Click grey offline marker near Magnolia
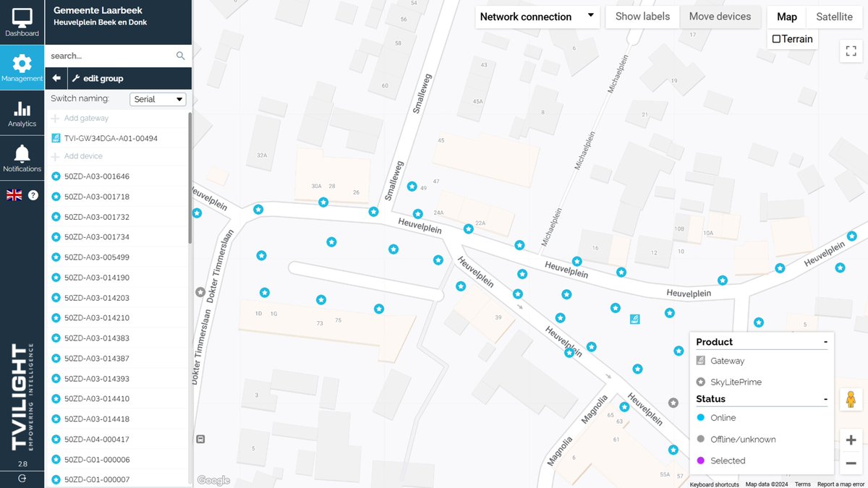 tap(673, 403)
